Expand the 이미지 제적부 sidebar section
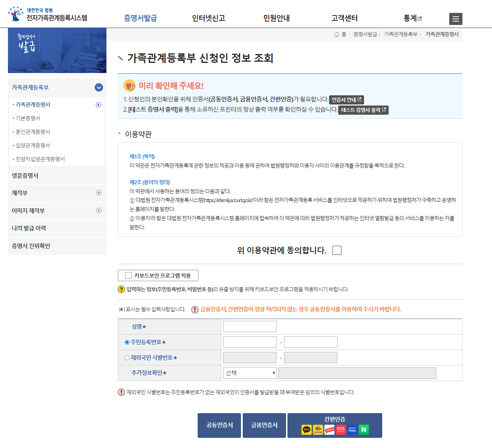 pyautogui.click(x=99, y=210)
